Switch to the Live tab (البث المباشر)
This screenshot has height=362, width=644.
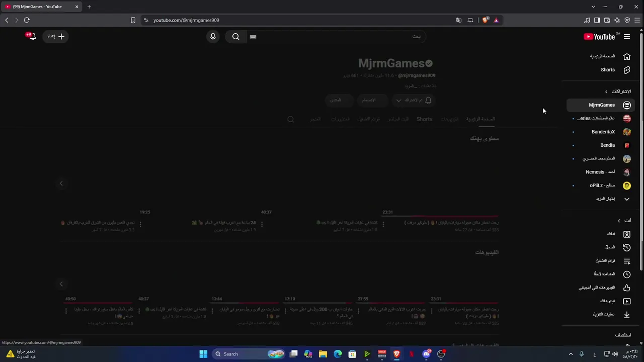click(x=398, y=119)
